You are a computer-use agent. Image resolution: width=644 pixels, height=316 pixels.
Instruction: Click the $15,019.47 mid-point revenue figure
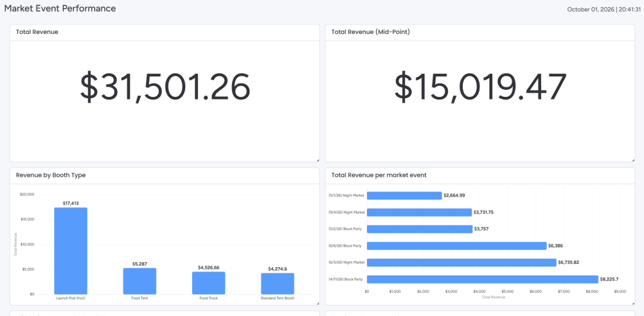pyautogui.click(x=480, y=87)
